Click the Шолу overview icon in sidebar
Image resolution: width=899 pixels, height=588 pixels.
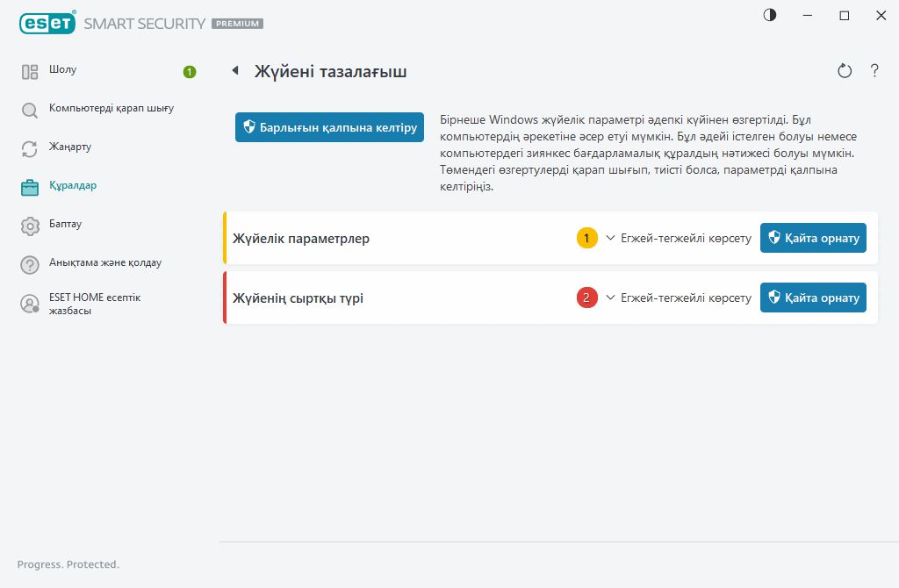30,72
